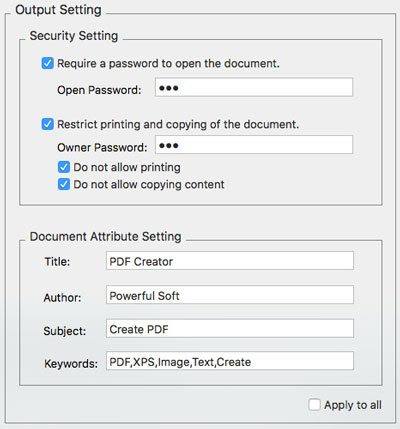Uncheck Require a password to open checkbox

point(47,63)
